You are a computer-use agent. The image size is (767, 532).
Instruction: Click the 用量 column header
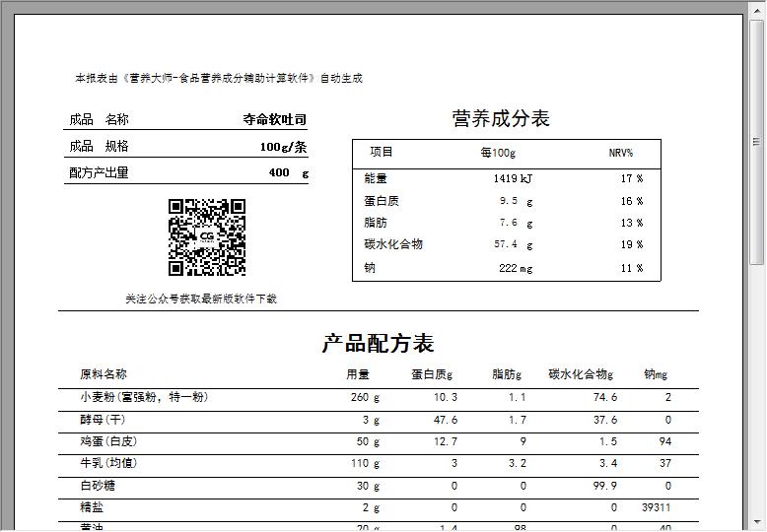pyautogui.click(x=358, y=374)
